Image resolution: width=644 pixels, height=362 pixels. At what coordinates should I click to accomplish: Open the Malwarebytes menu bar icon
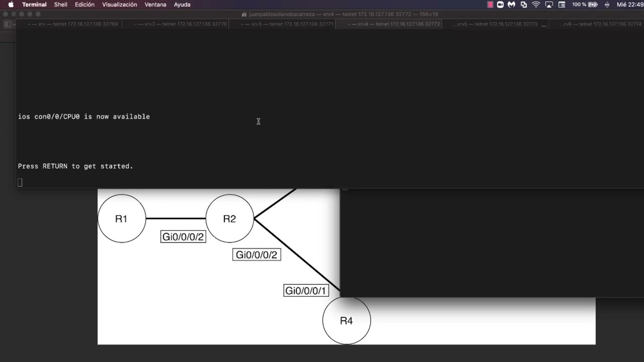(x=512, y=5)
